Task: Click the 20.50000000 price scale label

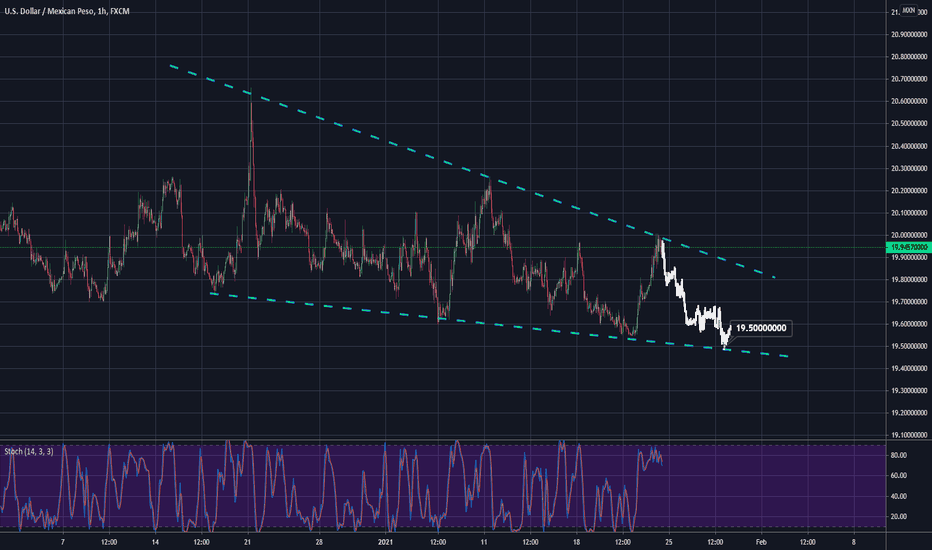Action: coord(909,124)
